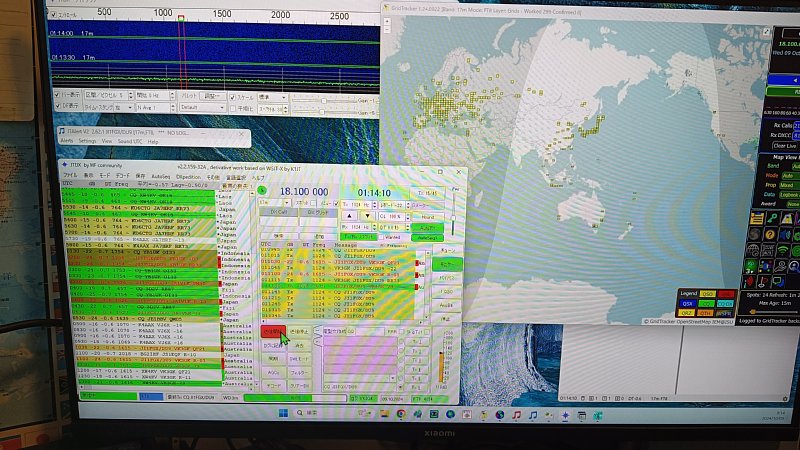Click the golf flag icon in GridTracker
Screen dimensions: 800x450
(x=763, y=282)
